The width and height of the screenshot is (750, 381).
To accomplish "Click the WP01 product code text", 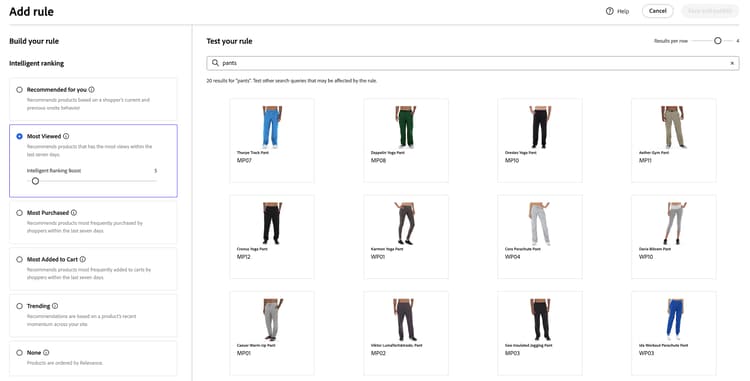I will 378,257.
